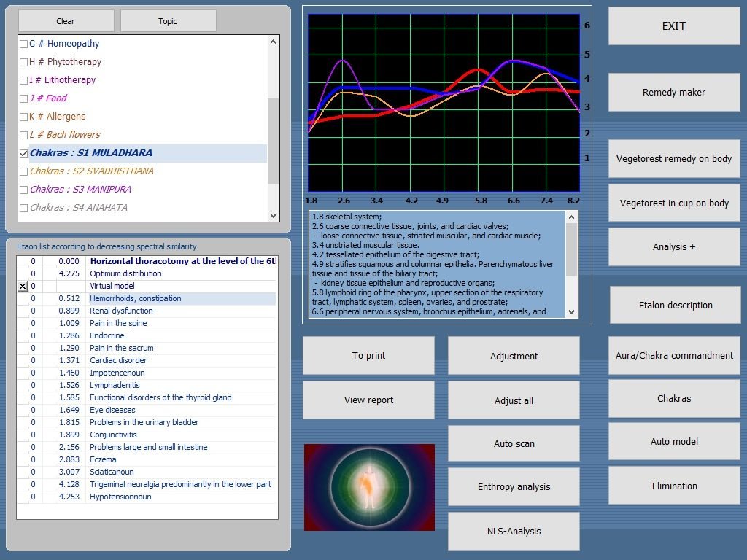Launch the Remedy maker
The image size is (747, 560).
(x=674, y=93)
